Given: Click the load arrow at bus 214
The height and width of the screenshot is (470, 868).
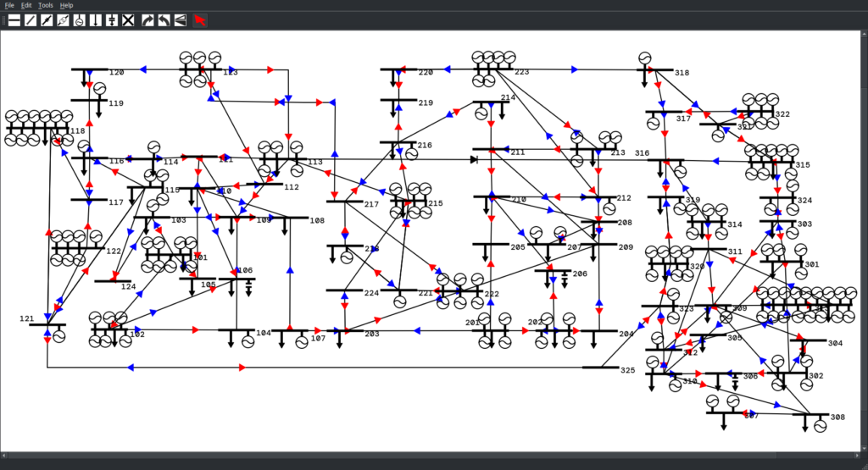Looking at the screenshot, I should [x=502, y=111].
